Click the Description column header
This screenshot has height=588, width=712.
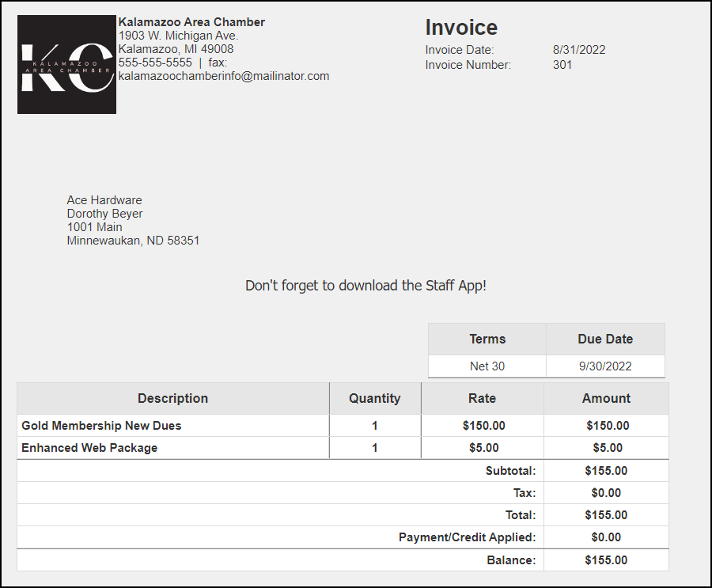pos(172,398)
